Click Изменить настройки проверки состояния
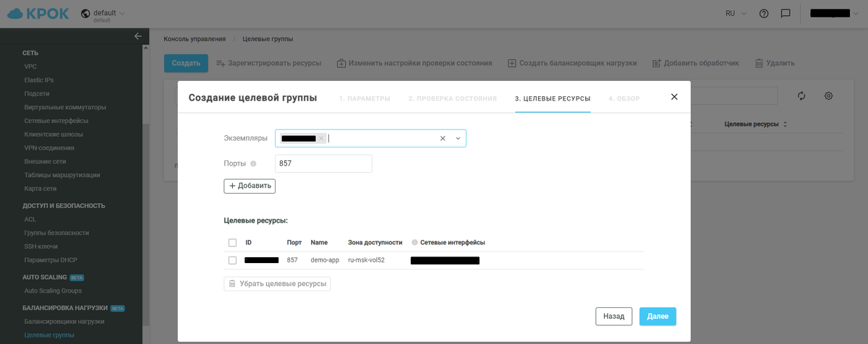Viewport: 868px width, 344px height. coord(414,63)
